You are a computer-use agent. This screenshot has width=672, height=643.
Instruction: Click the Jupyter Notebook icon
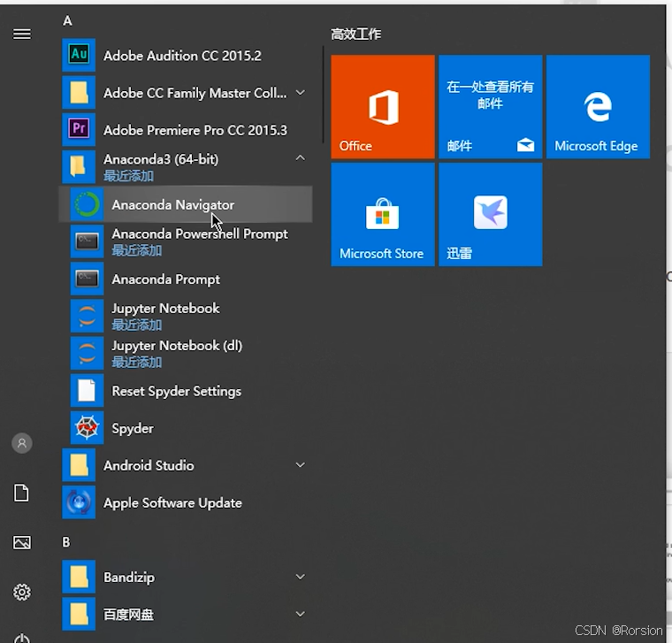(x=87, y=316)
